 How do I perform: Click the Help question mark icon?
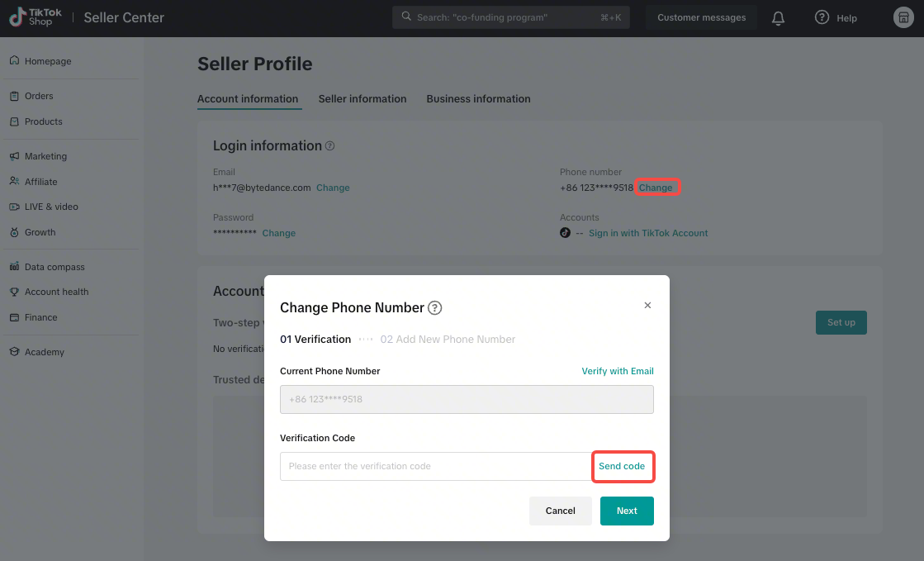click(x=822, y=17)
